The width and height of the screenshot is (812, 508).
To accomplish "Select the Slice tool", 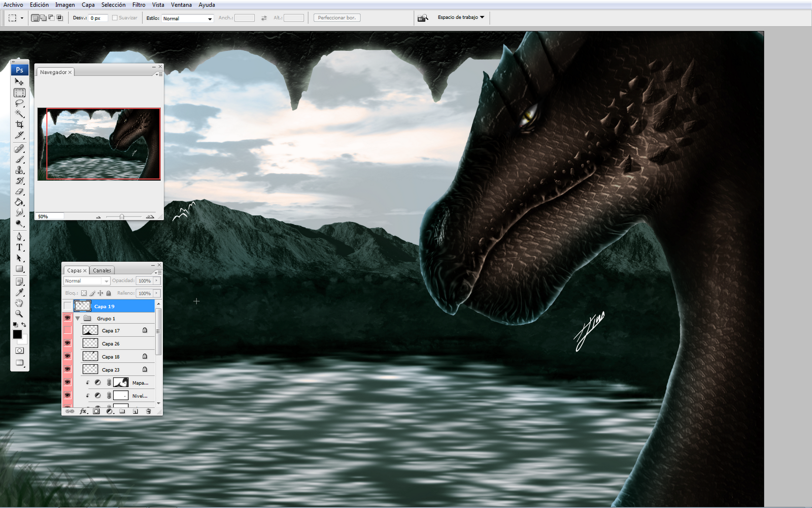I will coord(19,135).
